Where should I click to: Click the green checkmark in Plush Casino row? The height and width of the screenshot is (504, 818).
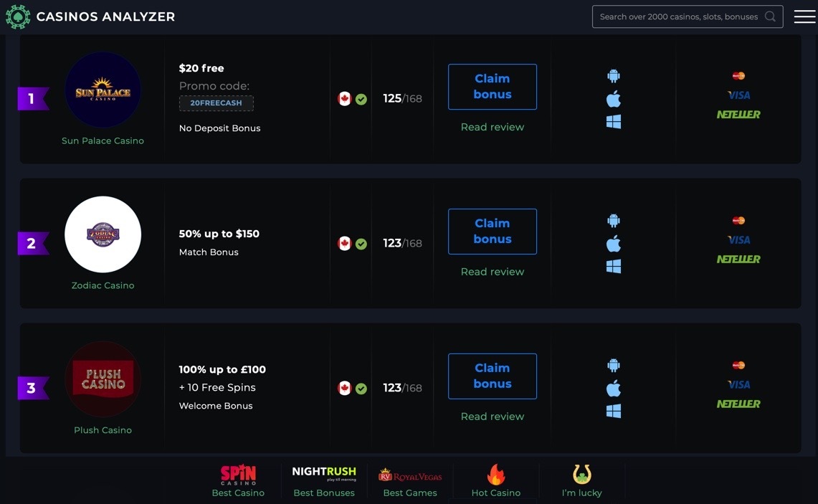361,389
